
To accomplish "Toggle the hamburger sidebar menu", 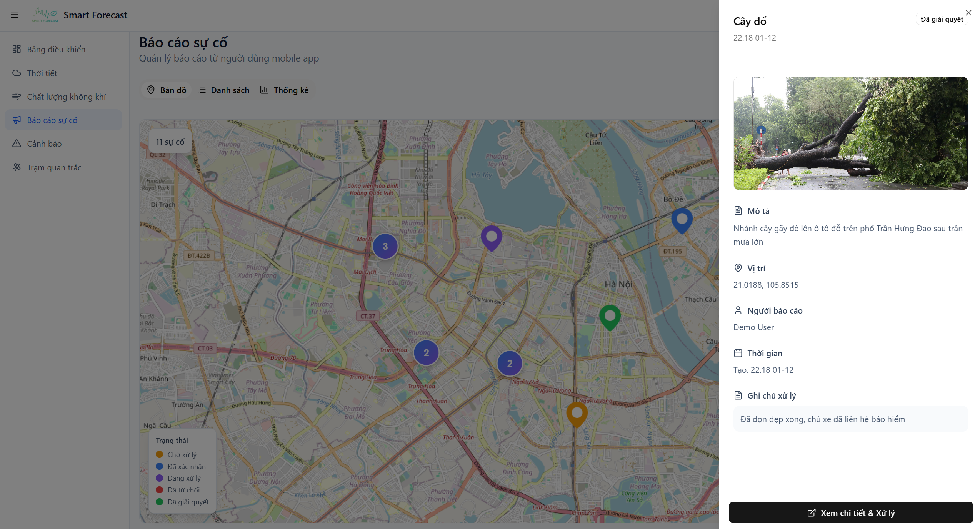I will click(x=14, y=14).
